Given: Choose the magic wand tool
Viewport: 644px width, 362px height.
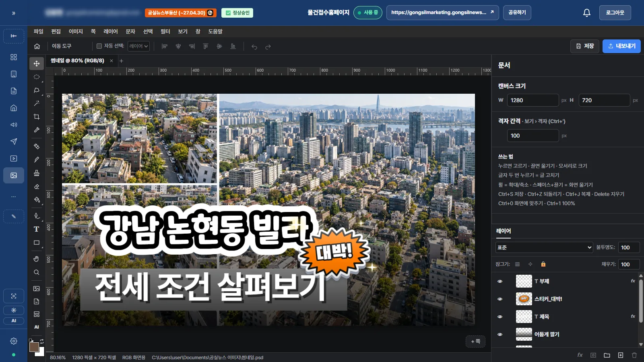Looking at the screenshot, I should [x=37, y=103].
